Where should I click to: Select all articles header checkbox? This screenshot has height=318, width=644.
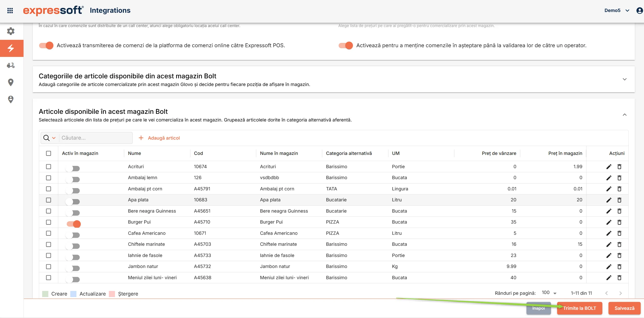click(x=49, y=153)
